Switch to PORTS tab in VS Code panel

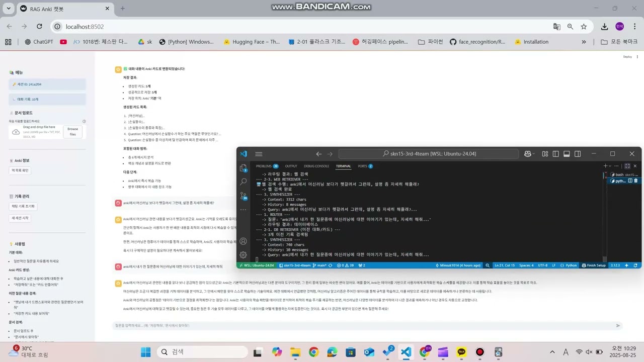[365, 166]
